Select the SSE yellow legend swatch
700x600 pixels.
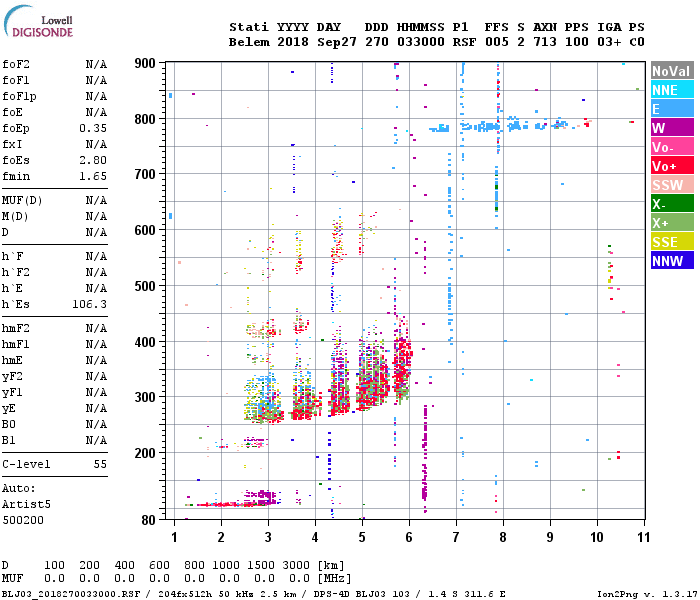pos(672,242)
